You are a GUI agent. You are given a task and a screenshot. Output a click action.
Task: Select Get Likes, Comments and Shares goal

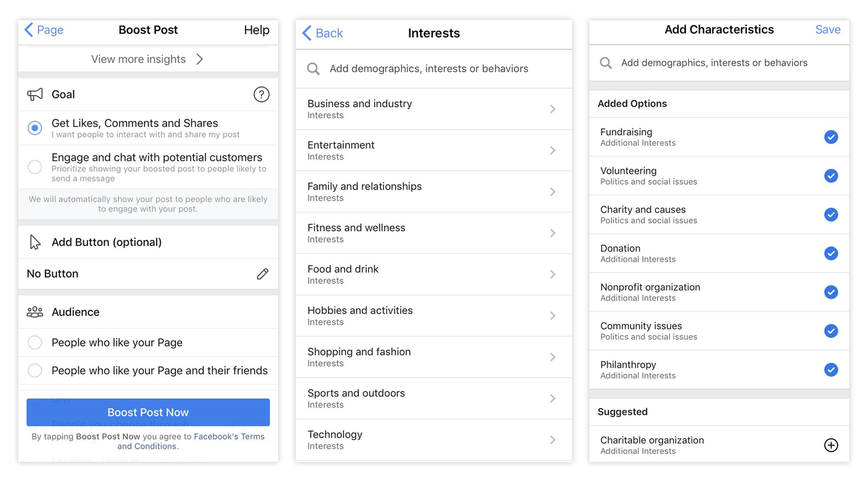(35, 128)
